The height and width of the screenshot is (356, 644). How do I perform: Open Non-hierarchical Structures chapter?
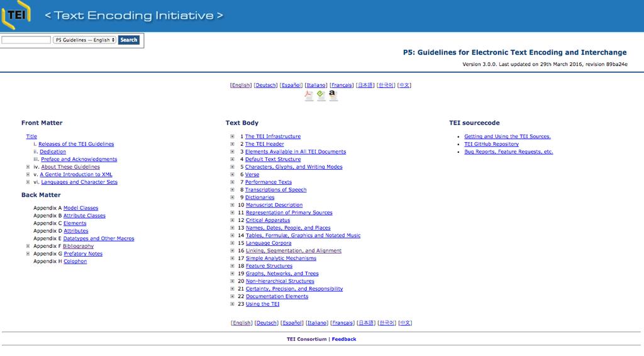(x=280, y=281)
